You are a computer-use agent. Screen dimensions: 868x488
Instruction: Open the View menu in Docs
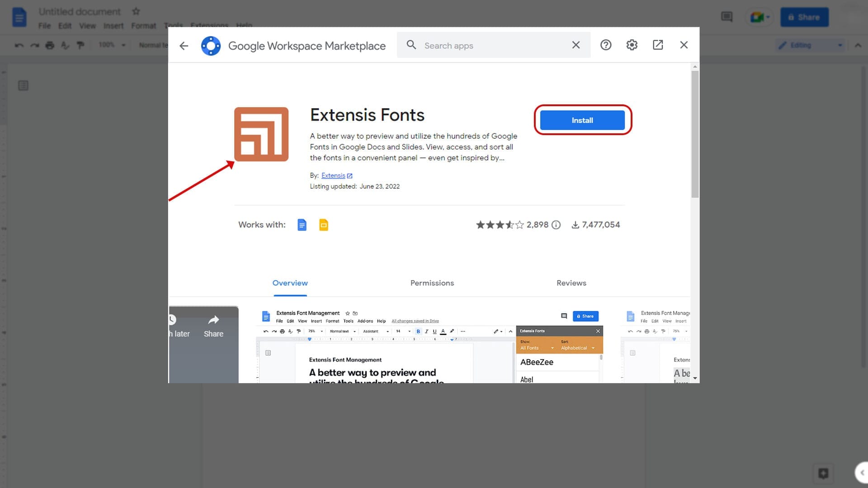click(x=87, y=26)
